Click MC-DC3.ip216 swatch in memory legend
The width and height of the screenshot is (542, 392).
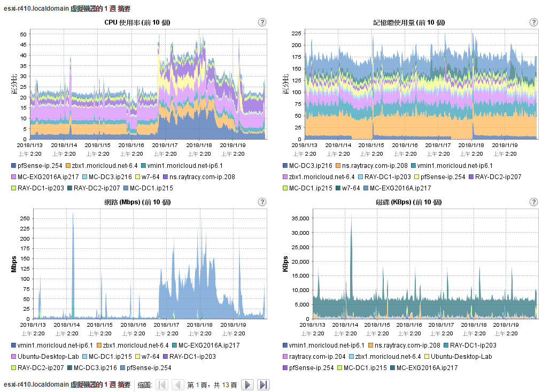pos(285,166)
